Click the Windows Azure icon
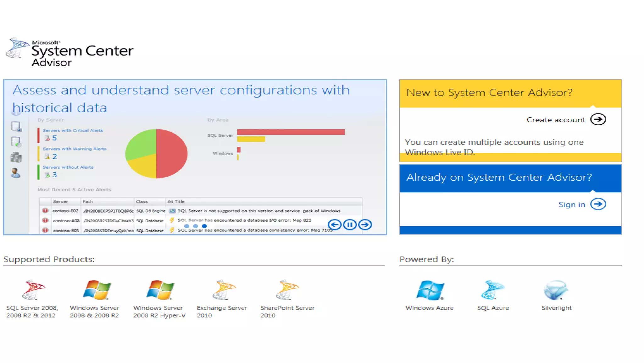Screen dimensions: 644x363 (x=430, y=290)
